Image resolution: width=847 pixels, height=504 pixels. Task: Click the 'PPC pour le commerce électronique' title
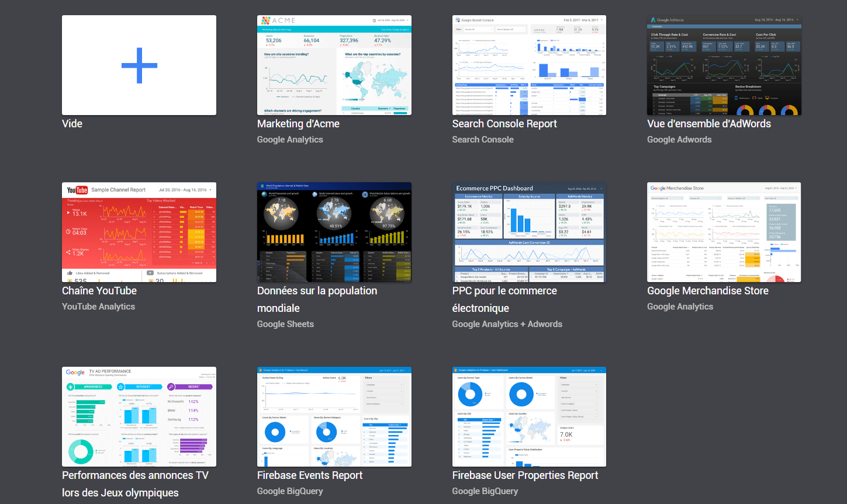504,300
